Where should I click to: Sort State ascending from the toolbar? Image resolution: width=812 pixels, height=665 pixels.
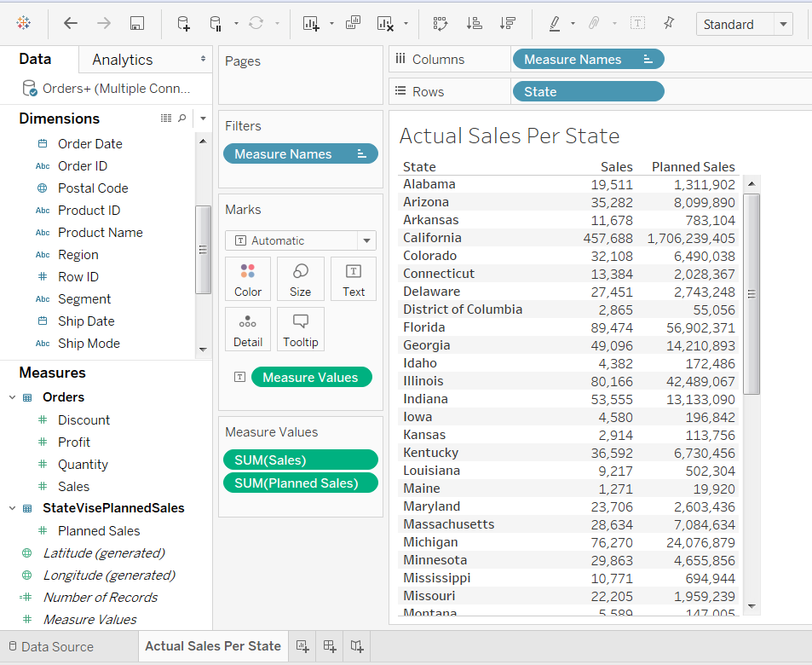(x=475, y=24)
